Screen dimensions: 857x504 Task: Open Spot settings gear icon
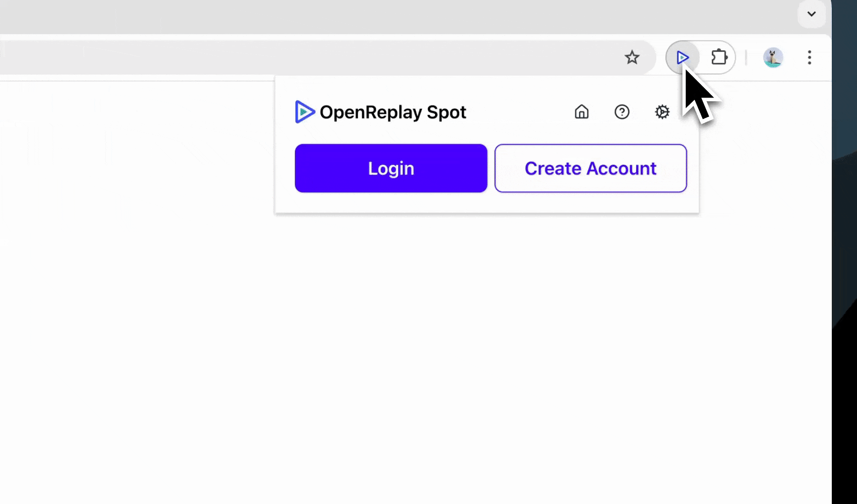point(662,112)
